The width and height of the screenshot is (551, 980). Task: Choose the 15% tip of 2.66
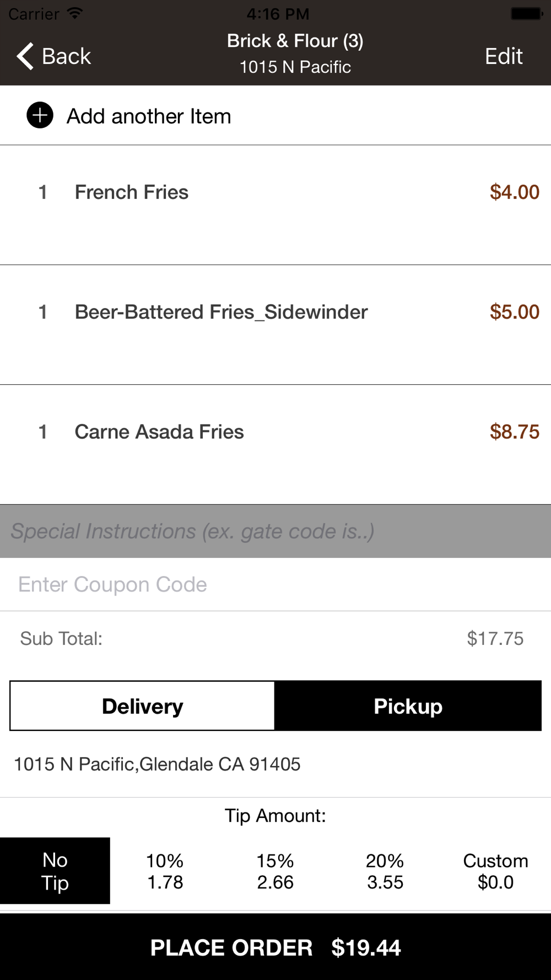point(275,871)
